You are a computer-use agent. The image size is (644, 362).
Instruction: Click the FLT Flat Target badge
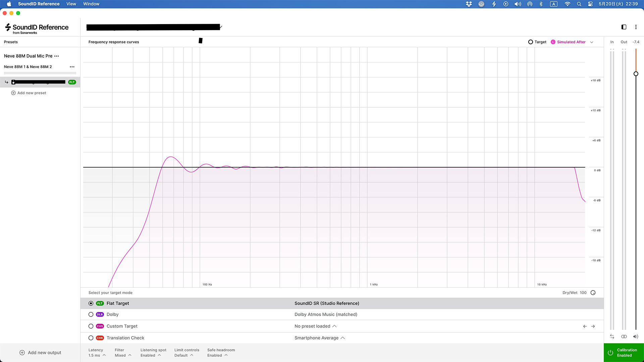tap(100, 303)
